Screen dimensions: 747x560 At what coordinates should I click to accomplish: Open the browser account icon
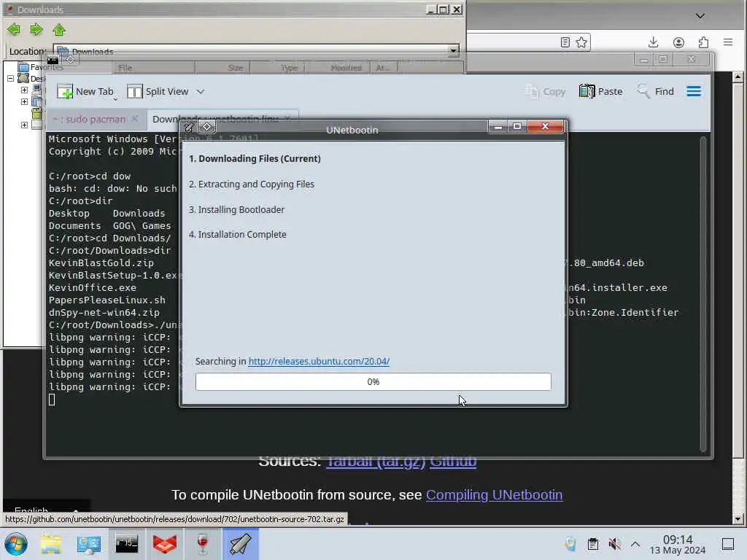point(678,42)
